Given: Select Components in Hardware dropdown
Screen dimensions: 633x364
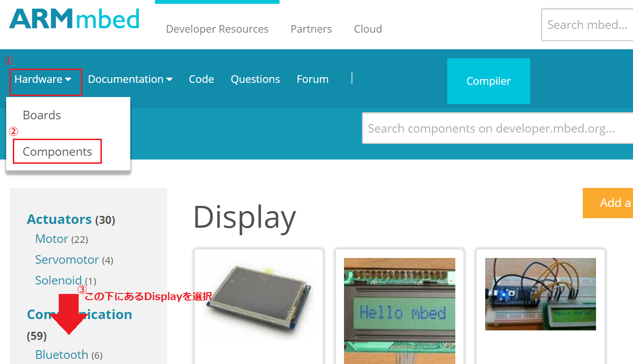Looking at the screenshot, I should [x=57, y=151].
